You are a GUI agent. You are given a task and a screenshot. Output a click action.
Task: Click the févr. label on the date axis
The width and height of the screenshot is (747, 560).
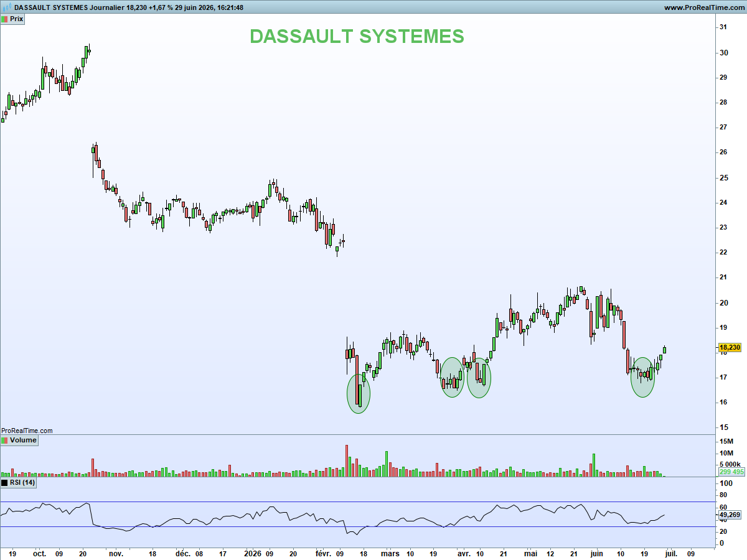click(x=324, y=553)
